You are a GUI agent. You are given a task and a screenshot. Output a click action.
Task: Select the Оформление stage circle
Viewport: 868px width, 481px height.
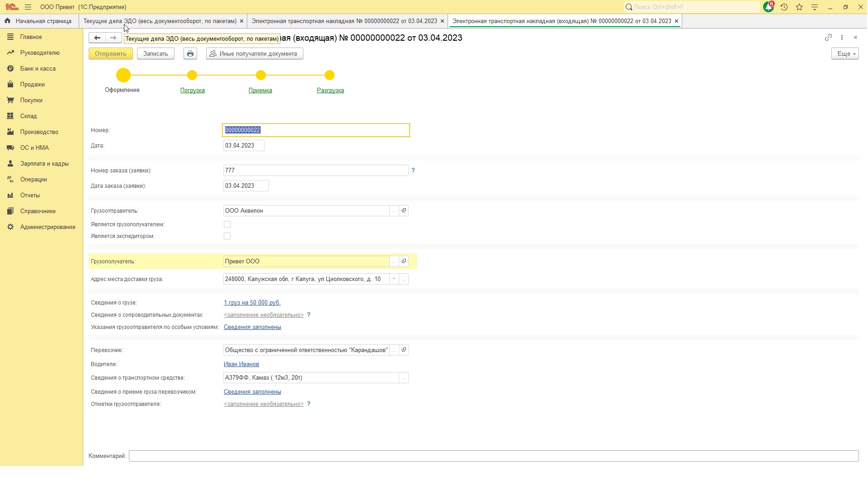(123, 76)
